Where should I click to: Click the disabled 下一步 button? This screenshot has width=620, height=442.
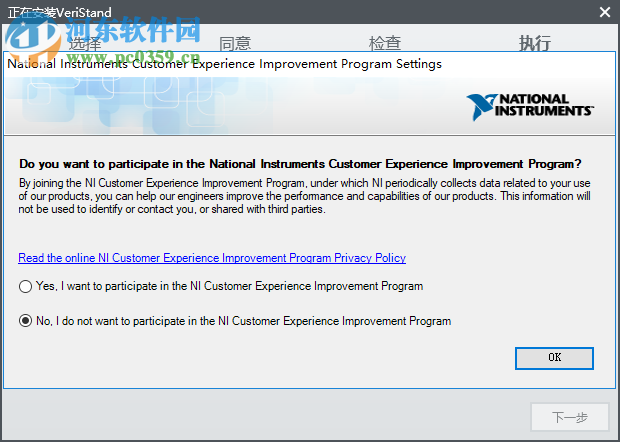[569, 417]
